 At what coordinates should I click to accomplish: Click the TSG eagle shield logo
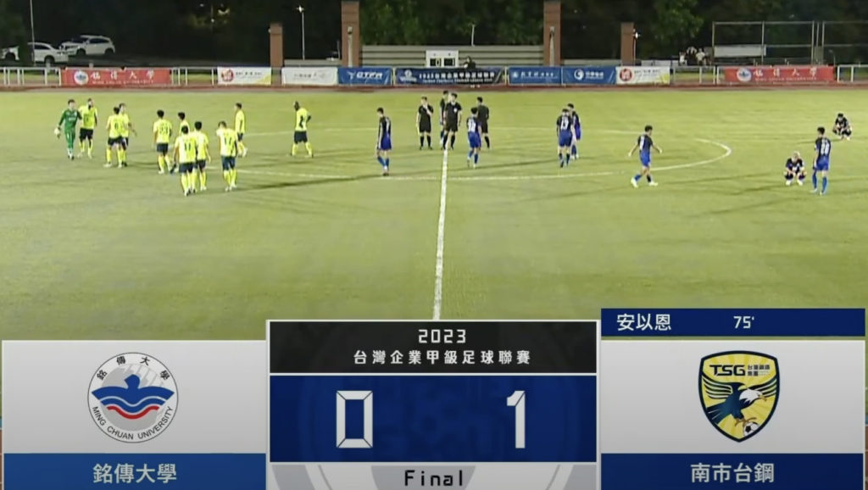(x=738, y=396)
